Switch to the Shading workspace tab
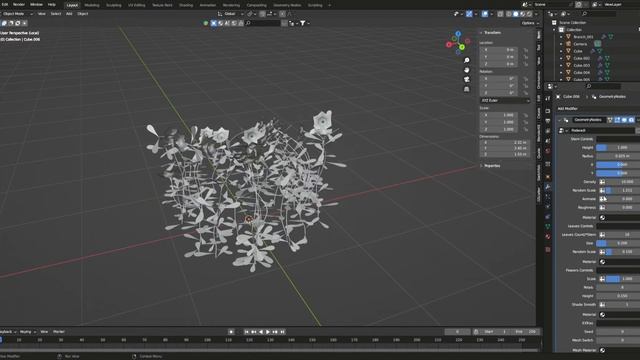The image size is (640, 360). coord(186,5)
